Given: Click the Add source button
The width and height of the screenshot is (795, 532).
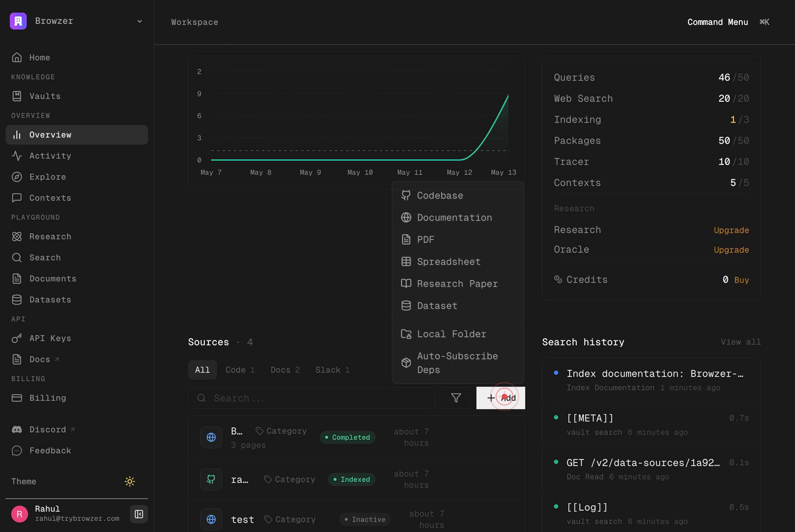Looking at the screenshot, I should (501, 398).
